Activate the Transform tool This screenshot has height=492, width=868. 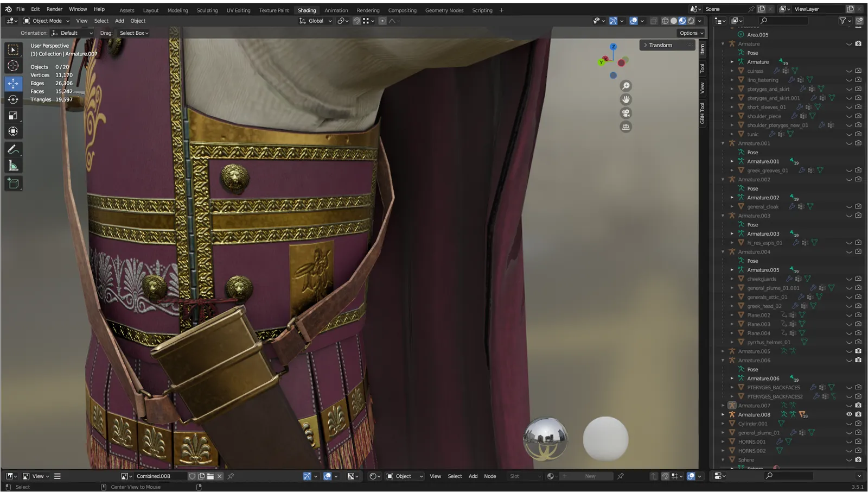[13, 131]
